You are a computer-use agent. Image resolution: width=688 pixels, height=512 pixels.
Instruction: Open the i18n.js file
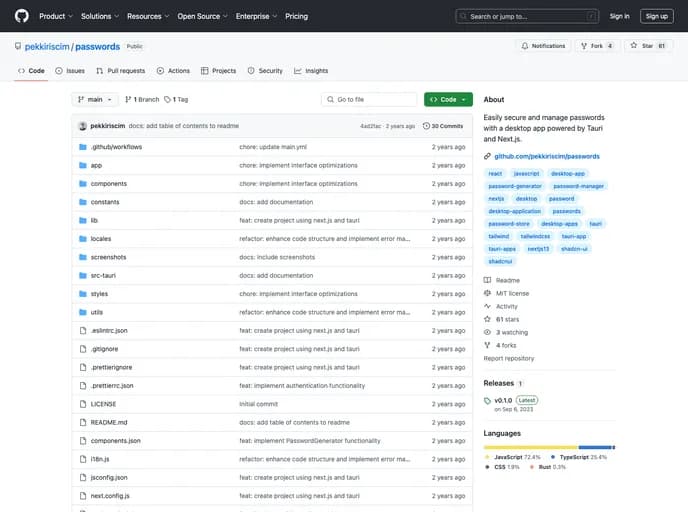100,459
